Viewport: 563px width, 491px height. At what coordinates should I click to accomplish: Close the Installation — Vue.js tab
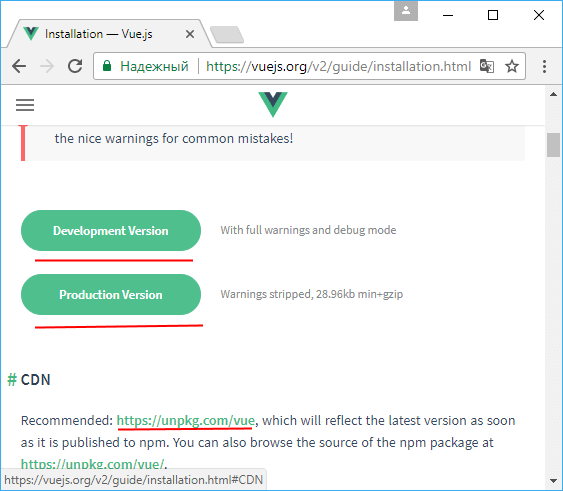[x=190, y=34]
